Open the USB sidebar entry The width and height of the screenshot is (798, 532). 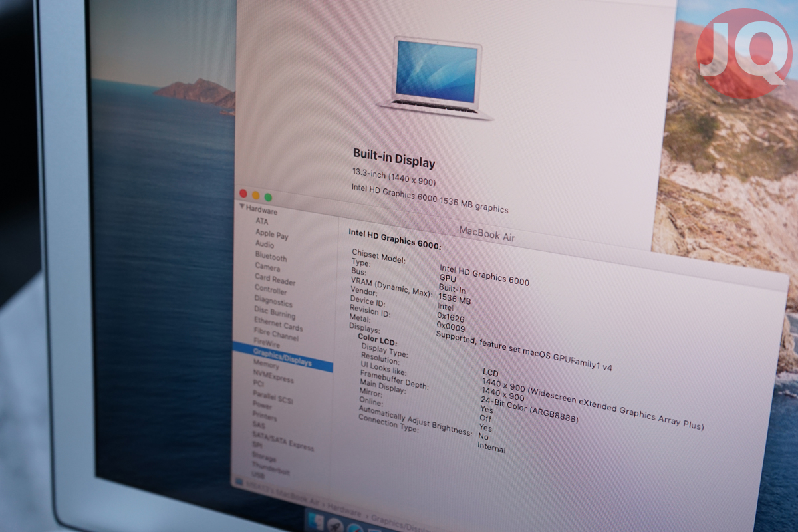click(258, 476)
